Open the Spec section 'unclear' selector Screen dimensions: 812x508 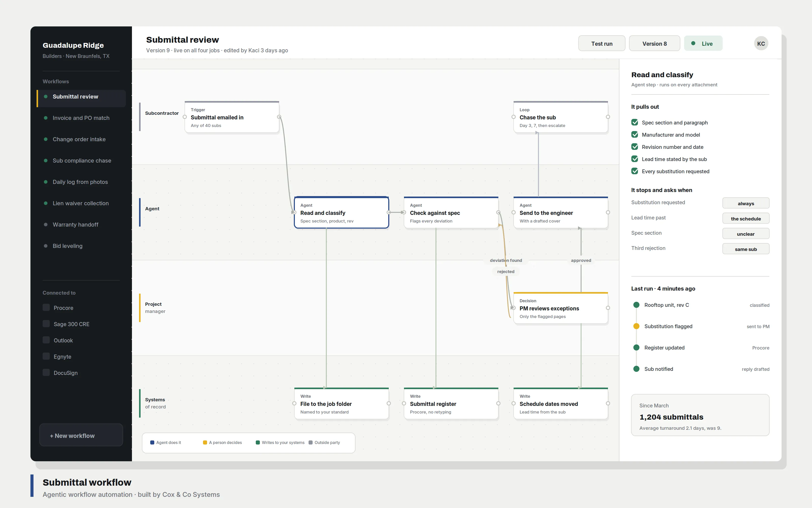[x=746, y=234]
